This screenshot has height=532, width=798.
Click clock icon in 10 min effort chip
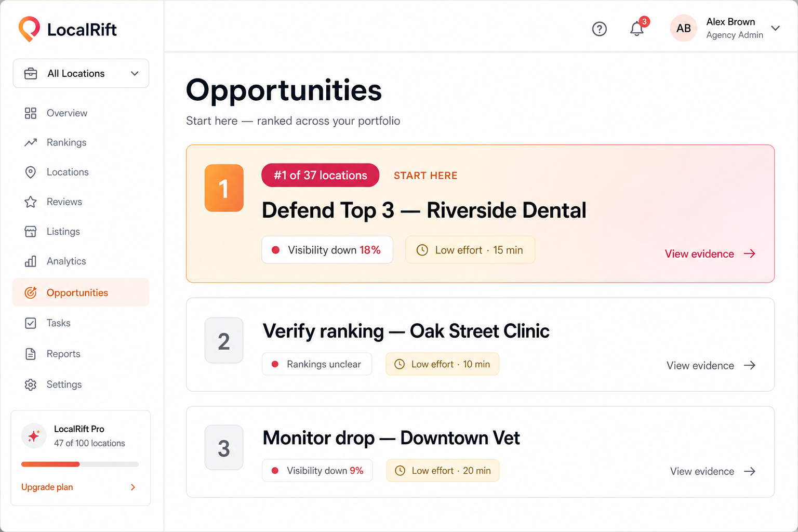(x=400, y=364)
